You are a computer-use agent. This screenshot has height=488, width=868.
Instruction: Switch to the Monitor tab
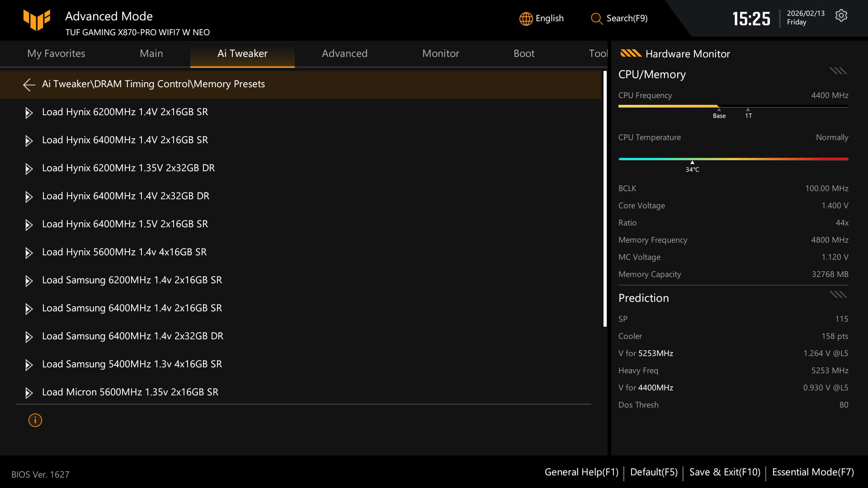point(440,54)
